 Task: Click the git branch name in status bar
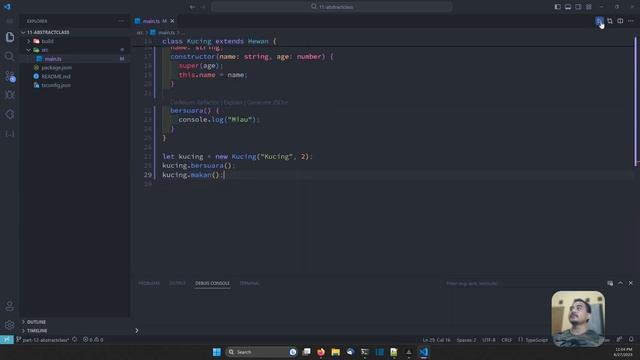coord(43,340)
